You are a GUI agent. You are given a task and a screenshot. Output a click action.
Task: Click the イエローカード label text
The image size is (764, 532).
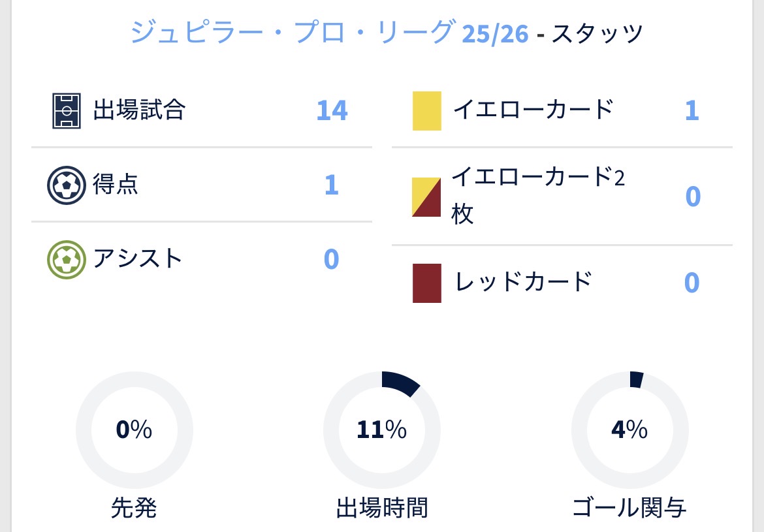(x=533, y=109)
